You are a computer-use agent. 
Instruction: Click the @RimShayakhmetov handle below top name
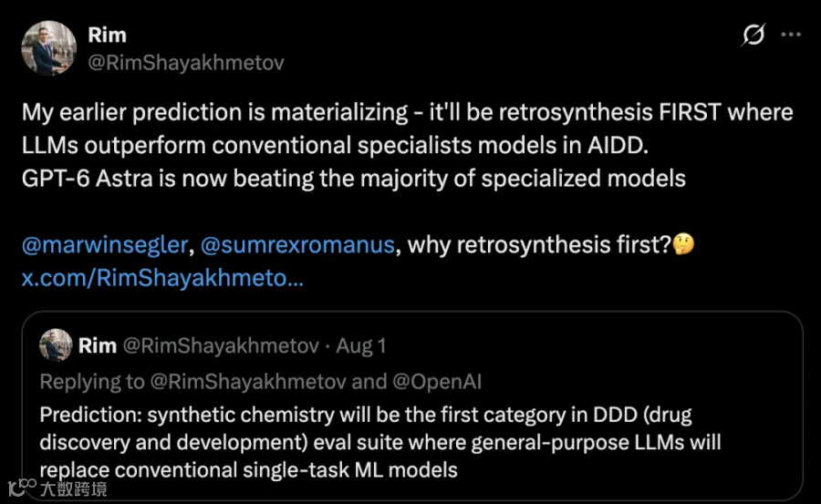click(x=186, y=63)
